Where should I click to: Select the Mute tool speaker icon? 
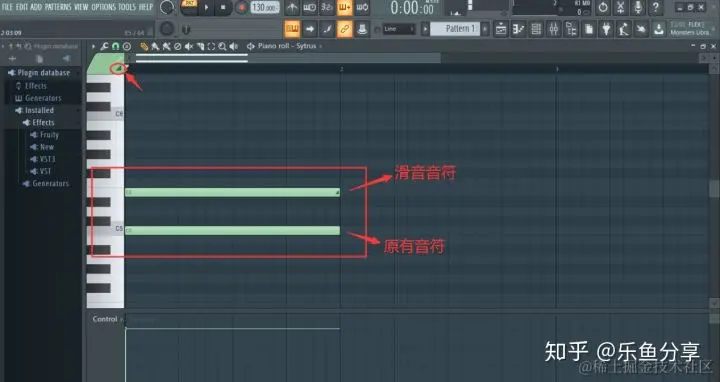189,46
